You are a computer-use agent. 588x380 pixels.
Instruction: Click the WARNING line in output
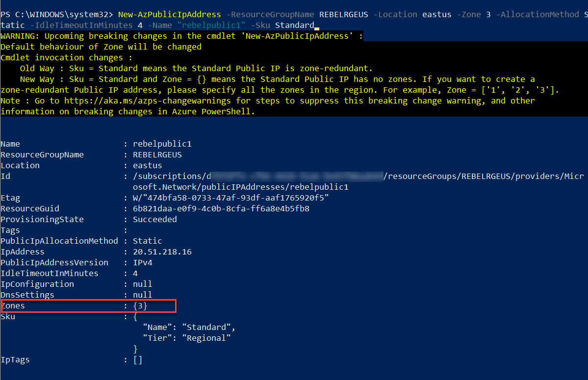click(x=182, y=36)
